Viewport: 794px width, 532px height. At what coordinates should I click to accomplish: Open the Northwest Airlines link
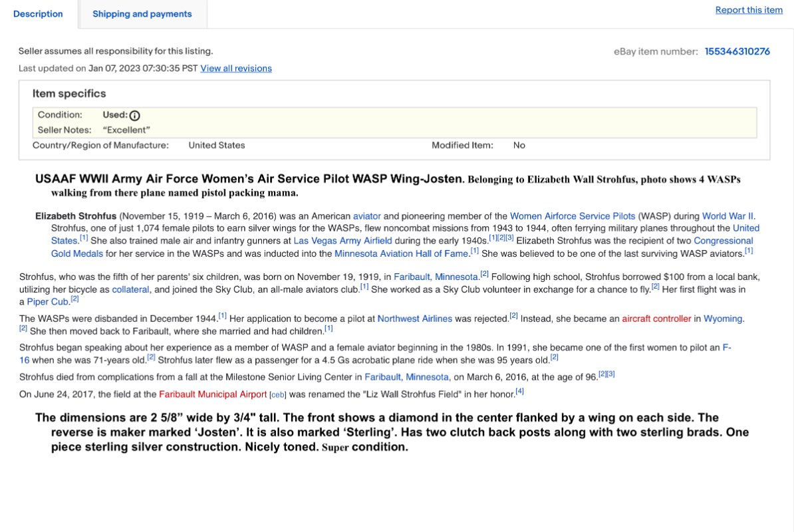(x=414, y=319)
